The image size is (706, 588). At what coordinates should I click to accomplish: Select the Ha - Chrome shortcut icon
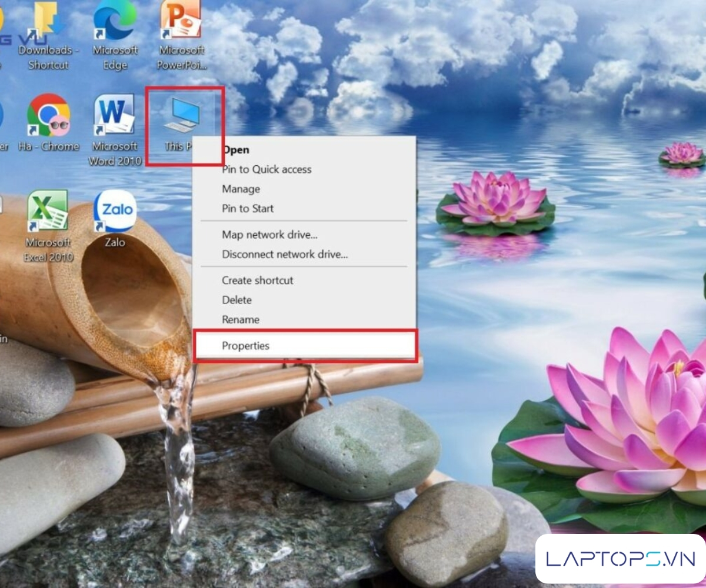coord(48,116)
